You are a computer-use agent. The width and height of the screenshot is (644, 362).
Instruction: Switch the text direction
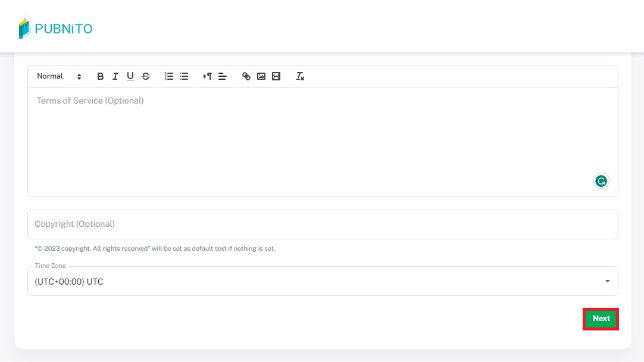point(207,76)
